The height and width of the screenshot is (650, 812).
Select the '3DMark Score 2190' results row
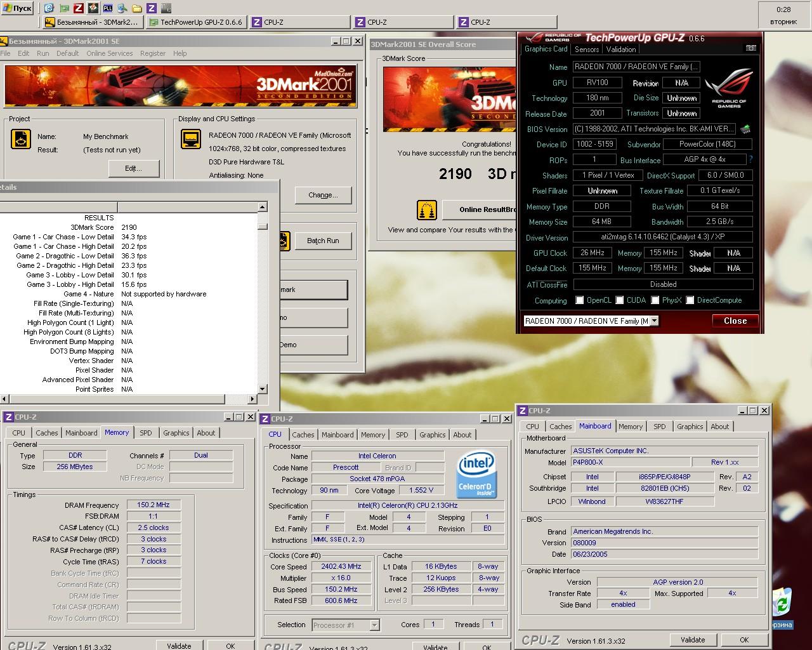coord(130,227)
